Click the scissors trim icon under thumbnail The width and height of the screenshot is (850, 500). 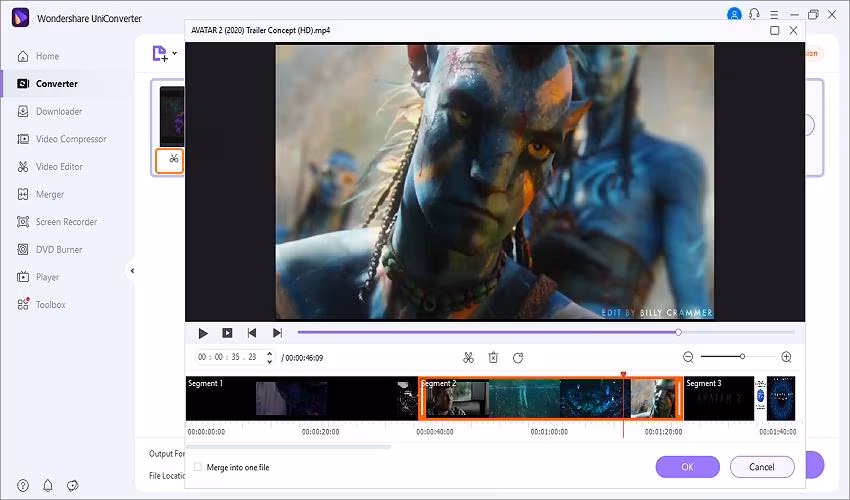pos(173,159)
